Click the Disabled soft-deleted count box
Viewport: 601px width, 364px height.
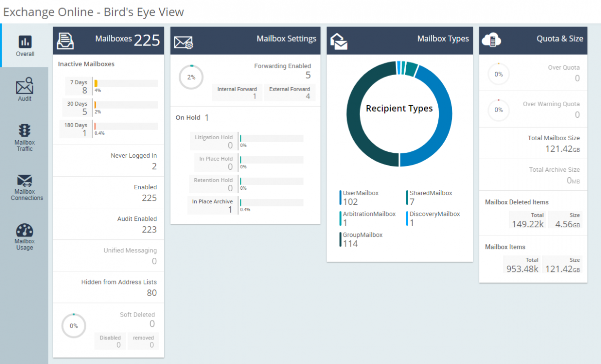110,341
